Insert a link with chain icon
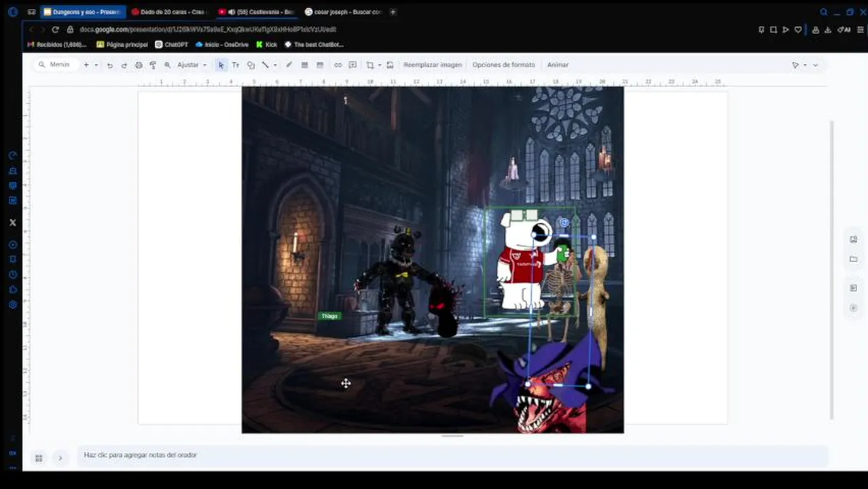Viewport: 868px width, 489px height. click(x=338, y=65)
